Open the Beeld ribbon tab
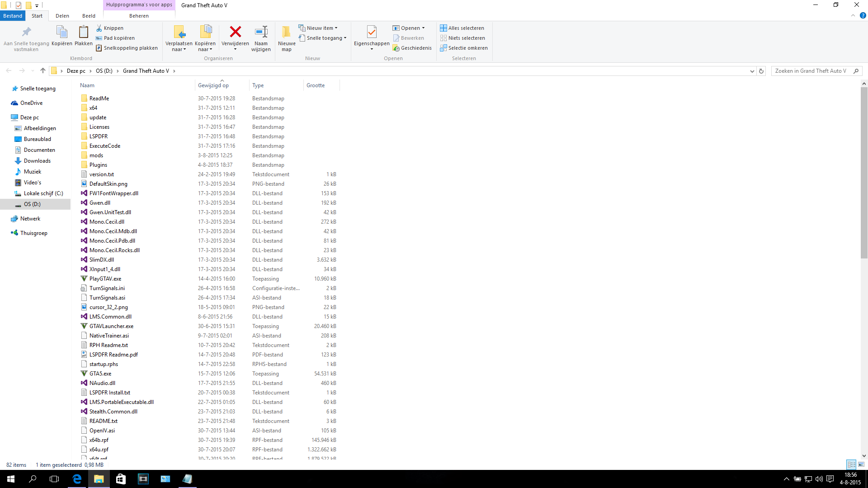This screenshot has width=868, height=488. pos(89,16)
